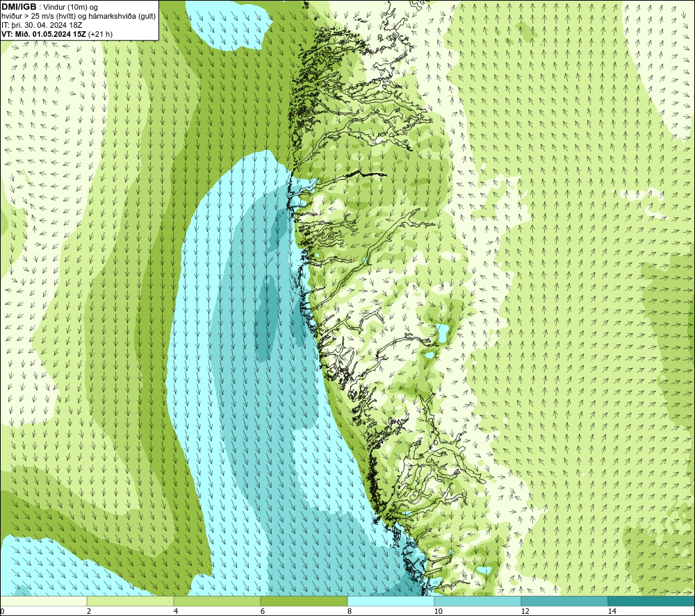
Task: Pick the 0–2 m/s pale cream scale swatch
Action: pyautogui.click(x=43, y=601)
